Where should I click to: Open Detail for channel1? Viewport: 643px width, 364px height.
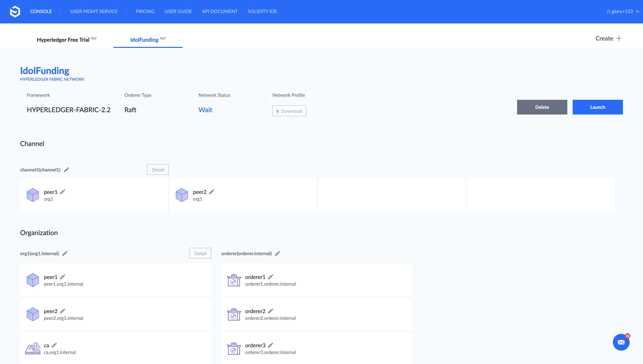click(158, 170)
